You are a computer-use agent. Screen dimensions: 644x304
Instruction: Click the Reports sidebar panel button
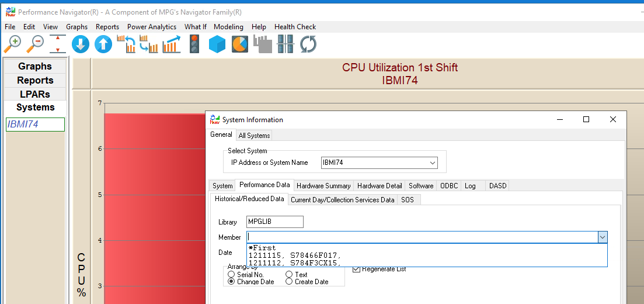(35, 80)
